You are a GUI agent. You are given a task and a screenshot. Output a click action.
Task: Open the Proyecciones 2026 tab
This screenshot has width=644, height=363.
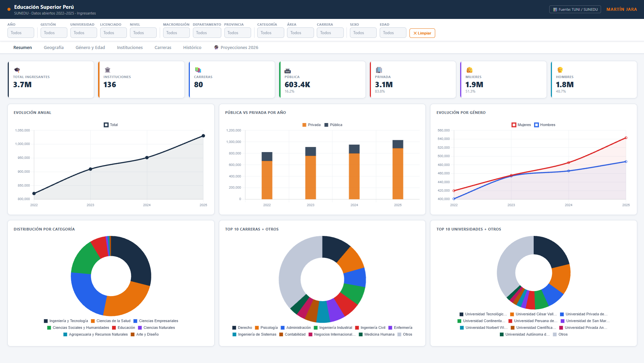tap(236, 48)
